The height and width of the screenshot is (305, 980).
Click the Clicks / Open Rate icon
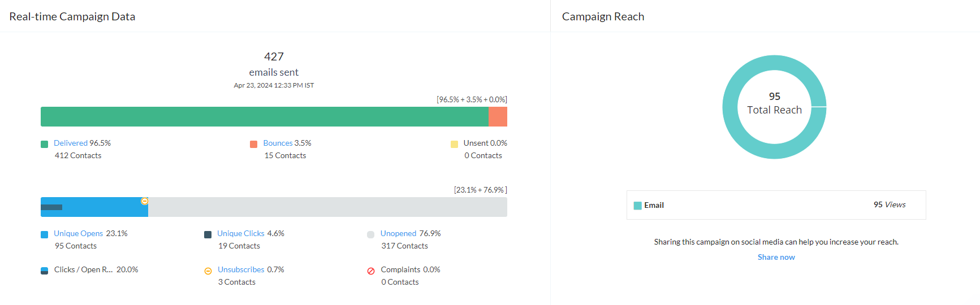(44, 271)
